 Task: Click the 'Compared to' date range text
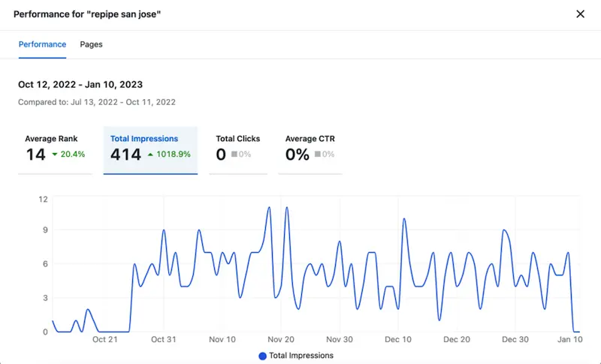pos(97,101)
